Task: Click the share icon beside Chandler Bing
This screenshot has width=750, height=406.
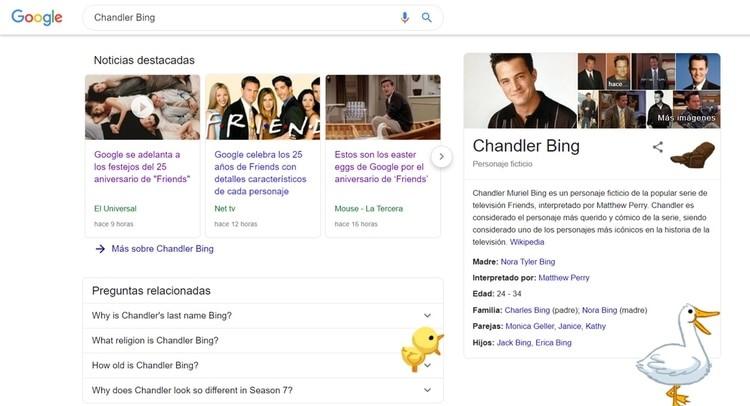Action: [658, 147]
